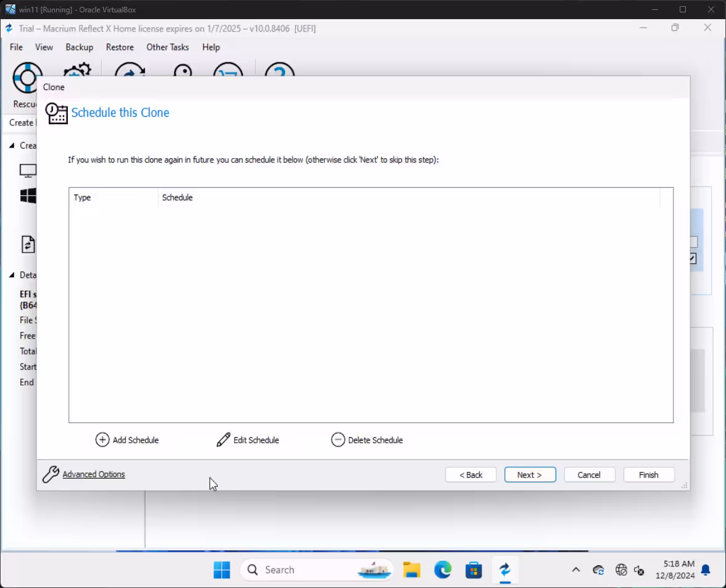The width and height of the screenshot is (726, 588).
Task: Open the Other Tasks menu
Action: tap(168, 48)
